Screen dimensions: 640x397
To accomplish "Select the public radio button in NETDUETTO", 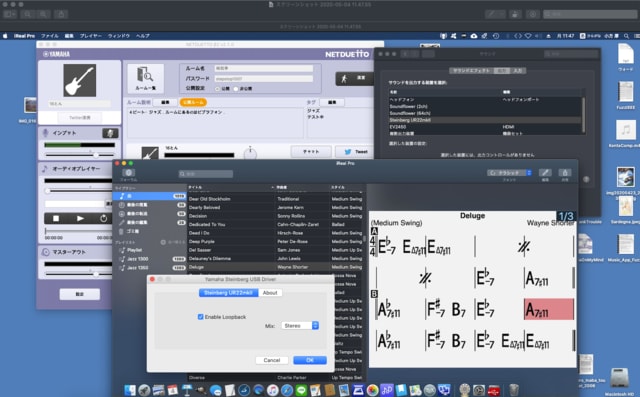I will click(218, 89).
